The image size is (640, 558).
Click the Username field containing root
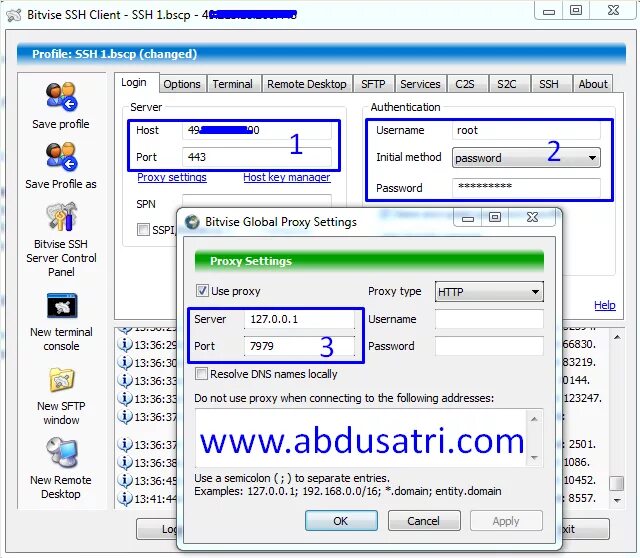pyautogui.click(x=526, y=130)
